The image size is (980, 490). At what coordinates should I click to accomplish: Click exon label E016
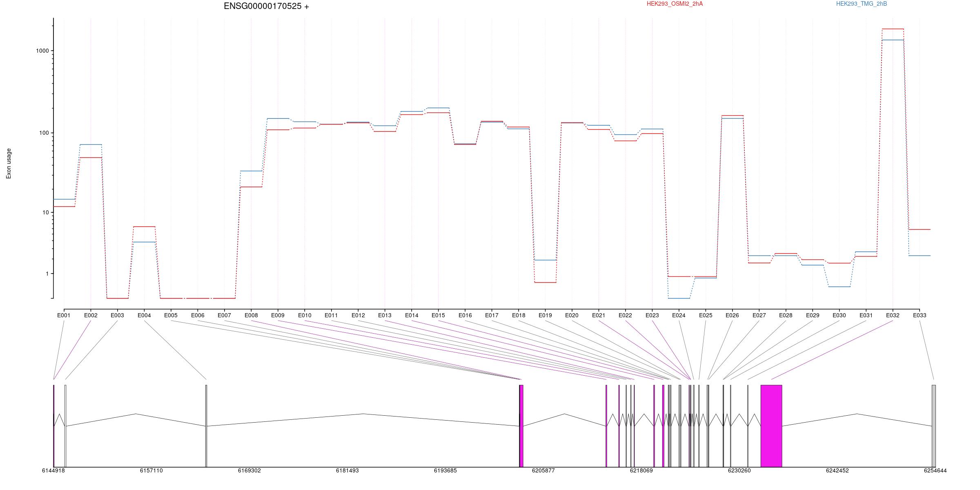[x=465, y=315]
